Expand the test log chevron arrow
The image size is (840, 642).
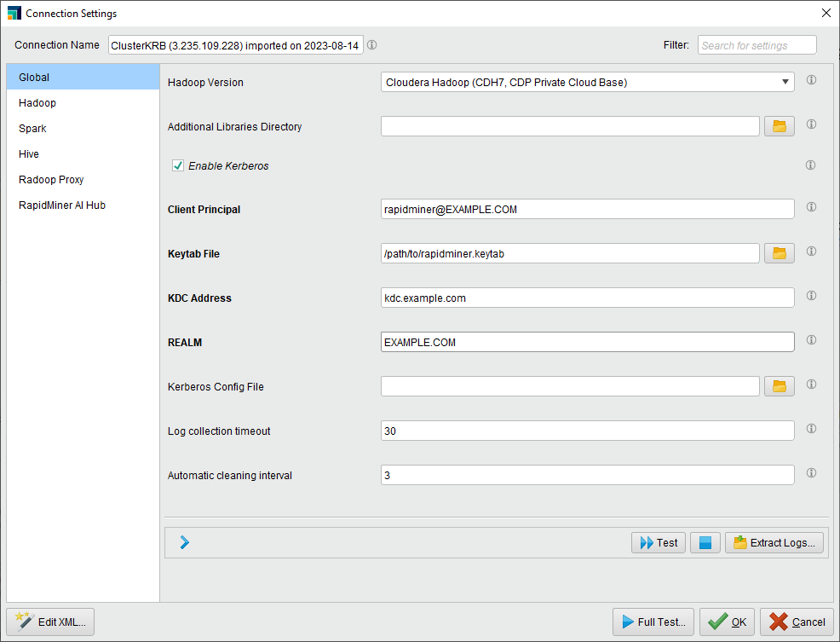point(184,542)
